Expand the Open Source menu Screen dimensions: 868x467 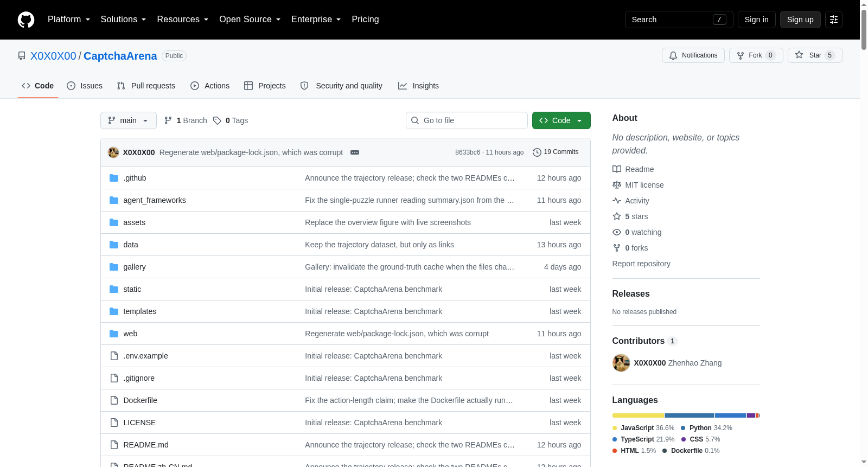pos(250,20)
